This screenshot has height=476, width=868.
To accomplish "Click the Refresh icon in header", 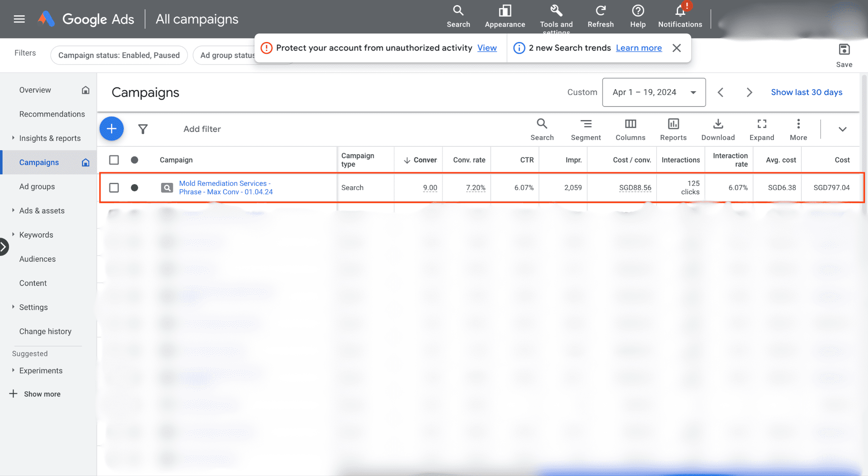I will click(x=600, y=11).
